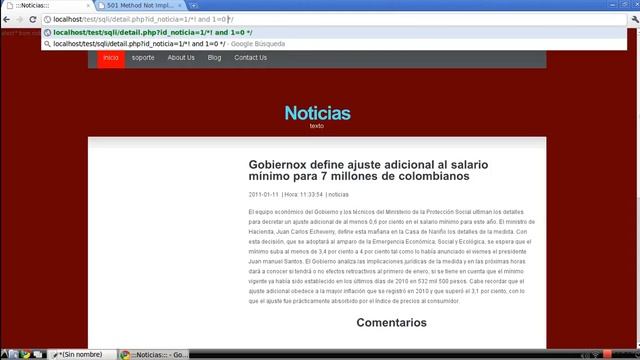640x360 pixels.
Task: Select the green localhost URL suggestion
Action: coord(334,33)
